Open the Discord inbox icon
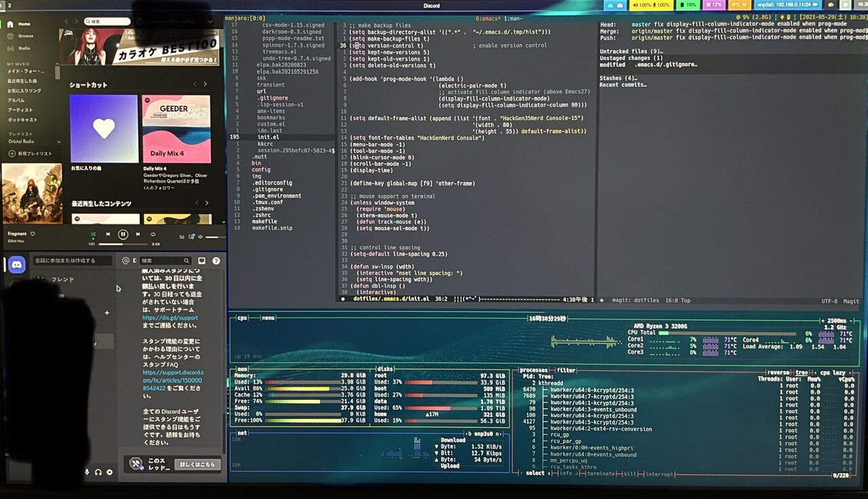The image size is (868, 499). click(x=201, y=260)
